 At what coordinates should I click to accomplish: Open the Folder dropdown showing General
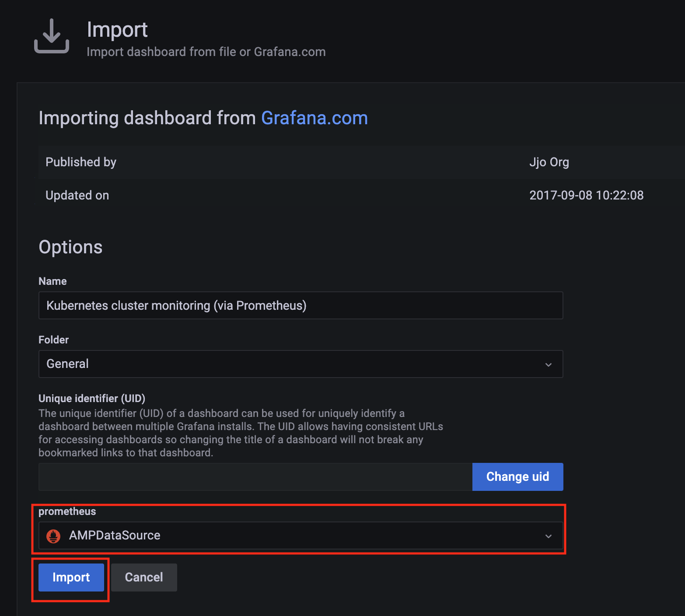coord(301,364)
